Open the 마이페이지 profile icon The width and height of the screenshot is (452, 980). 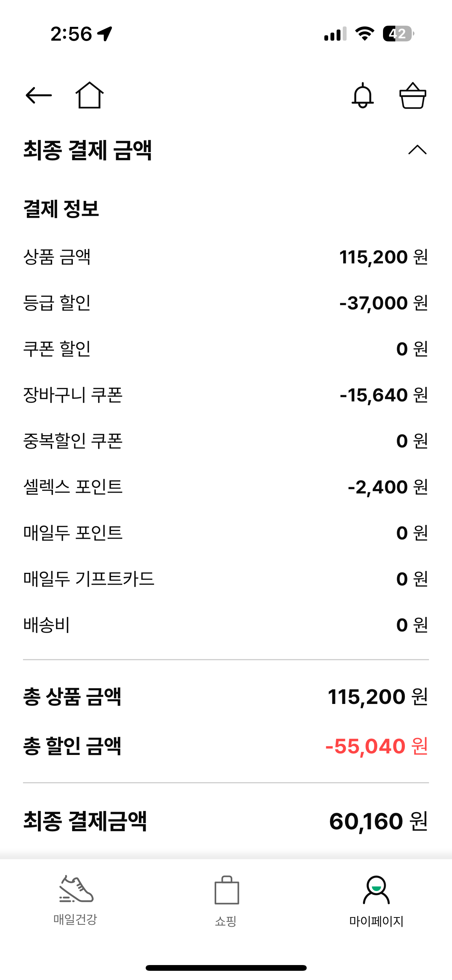coord(376,886)
